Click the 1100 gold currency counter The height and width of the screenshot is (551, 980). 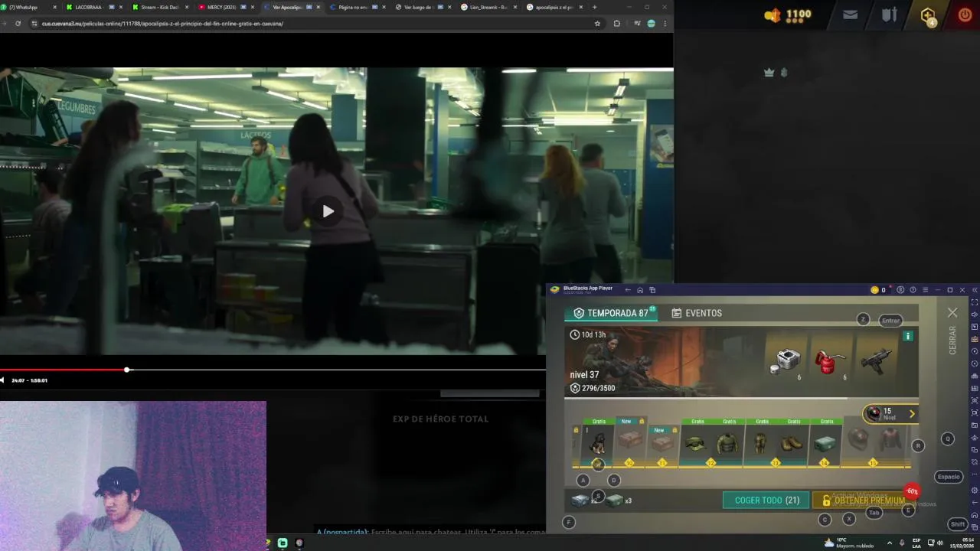788,15
